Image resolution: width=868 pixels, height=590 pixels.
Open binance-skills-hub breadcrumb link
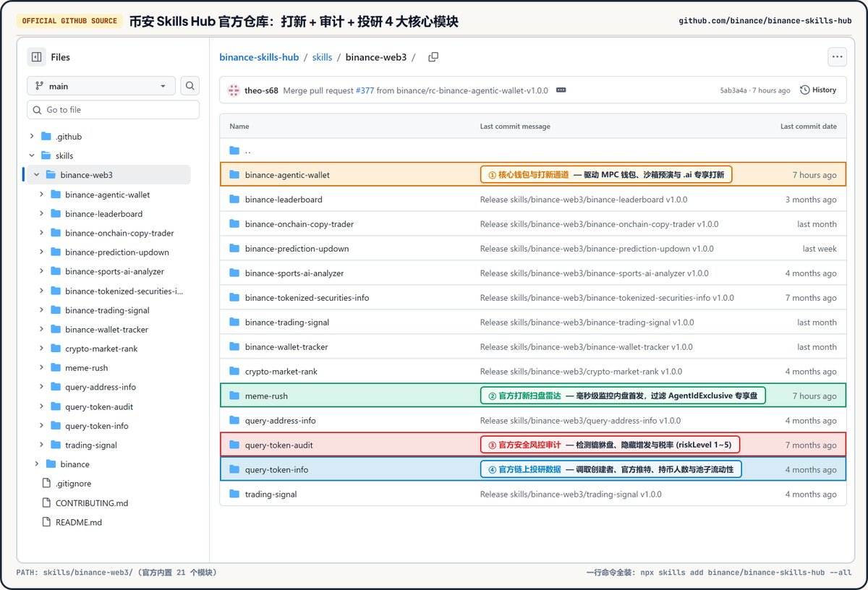point(259,57)
